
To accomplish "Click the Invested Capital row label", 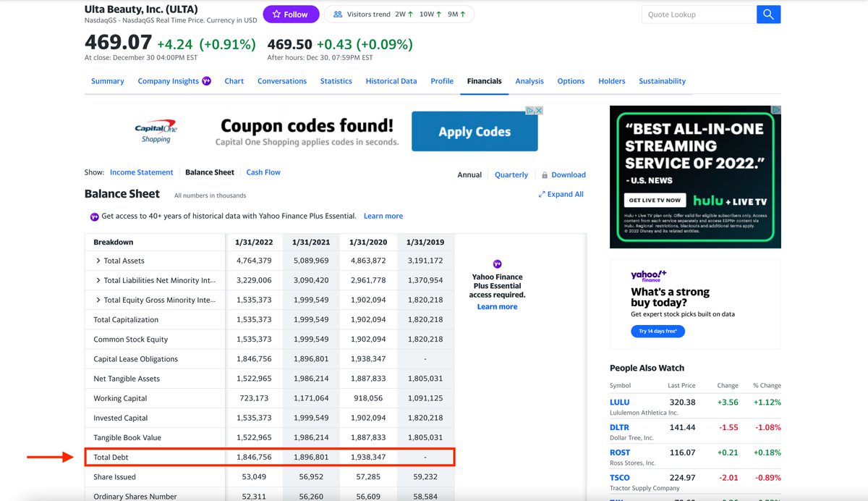I will (122, 418).
